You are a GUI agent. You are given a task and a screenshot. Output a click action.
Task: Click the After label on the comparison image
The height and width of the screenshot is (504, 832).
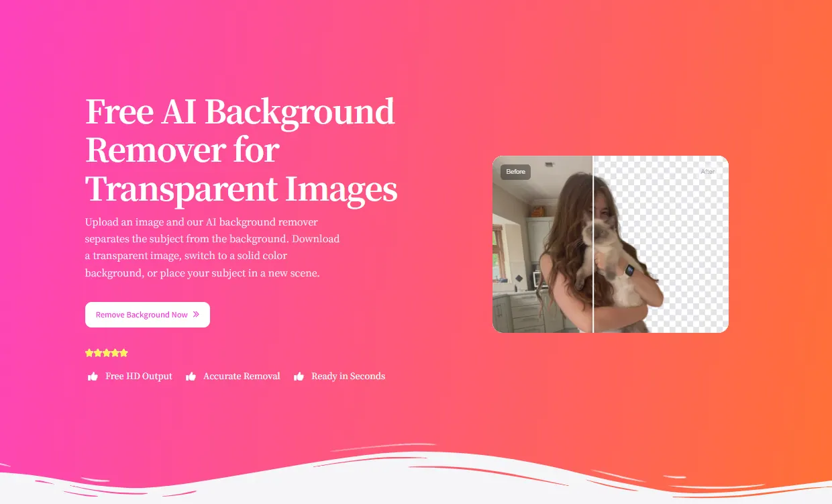tap(708, 172)
